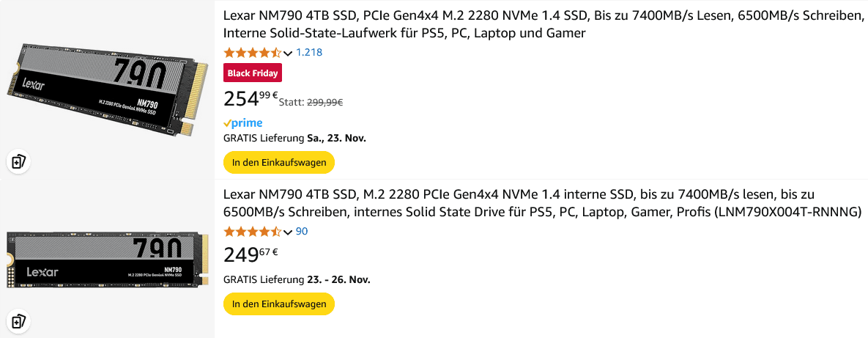Click the star rating with 1.218 reviews
The width and height of the screenshot is (868, 338).
(x=252, y=53)
